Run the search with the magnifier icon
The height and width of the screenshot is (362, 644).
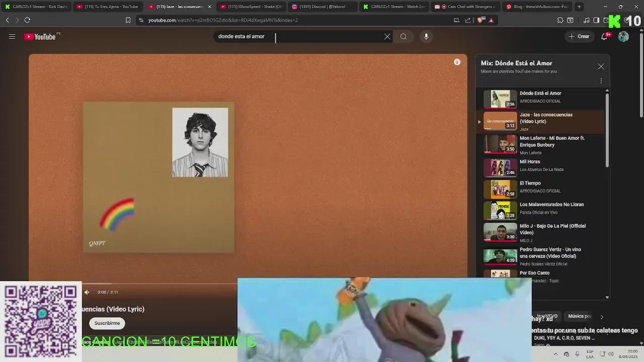click(x=404, y=36)
